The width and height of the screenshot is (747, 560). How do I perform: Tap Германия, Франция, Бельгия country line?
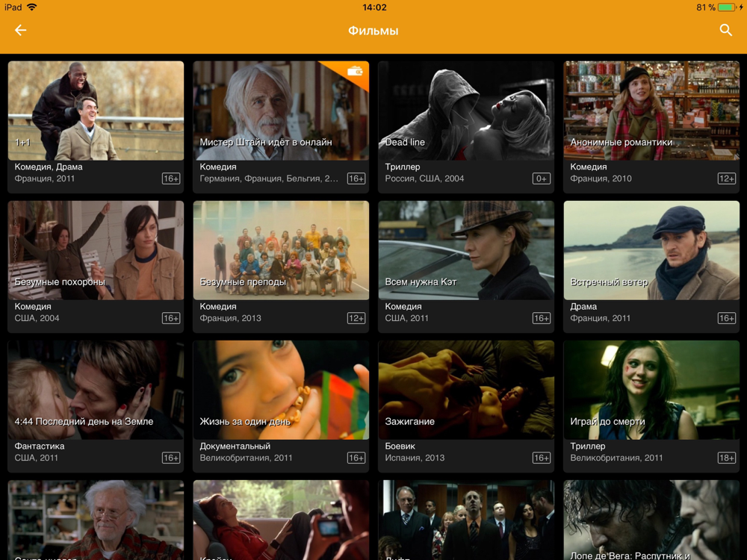pyautogui.click(x=269, y=178)
